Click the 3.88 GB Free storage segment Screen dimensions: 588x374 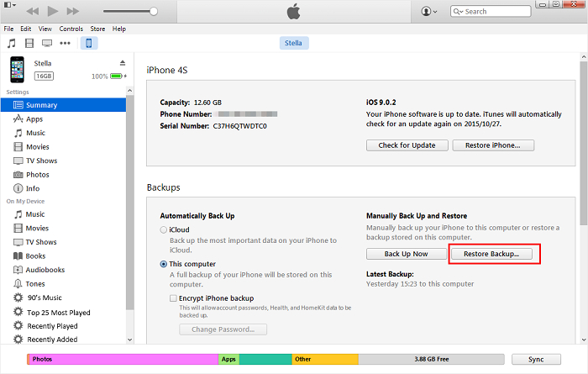[431, 359]
